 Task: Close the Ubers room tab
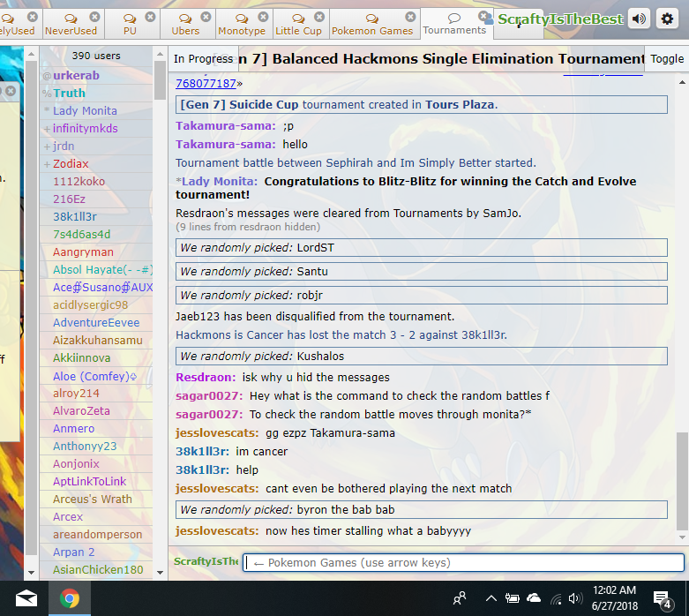coord(206,17)
